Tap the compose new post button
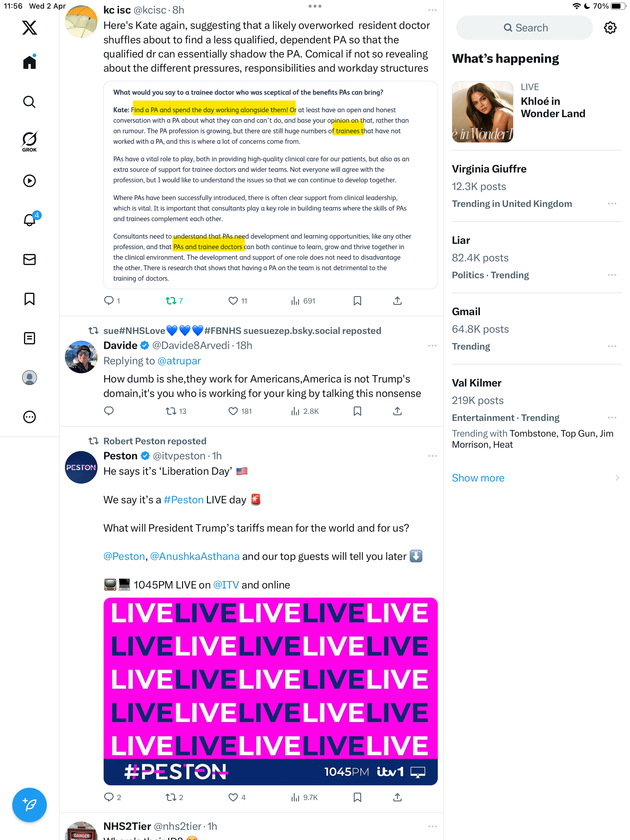 [x=29, y=804]
